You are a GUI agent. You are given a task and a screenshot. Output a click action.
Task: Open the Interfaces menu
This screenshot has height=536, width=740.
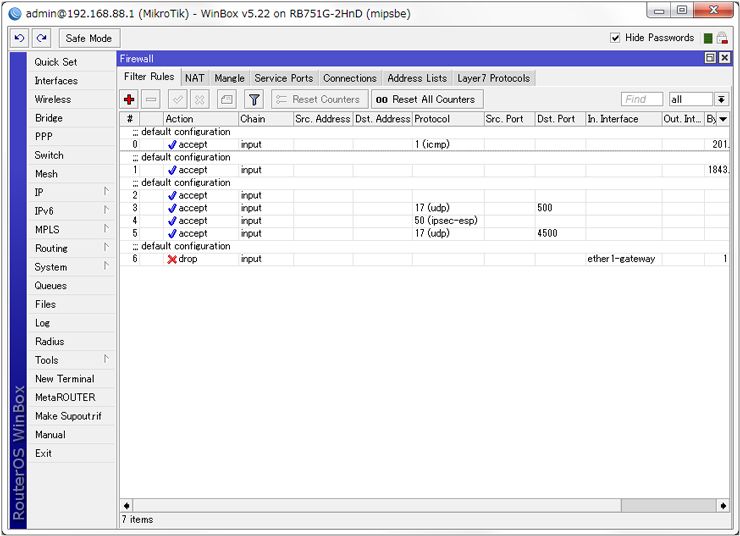tap(72, 81)
